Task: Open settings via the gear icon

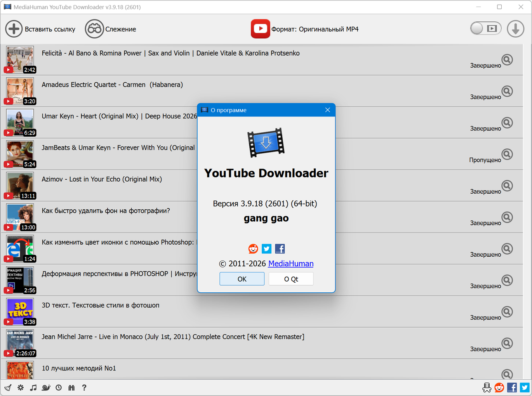Action: [x=21, y=387]
